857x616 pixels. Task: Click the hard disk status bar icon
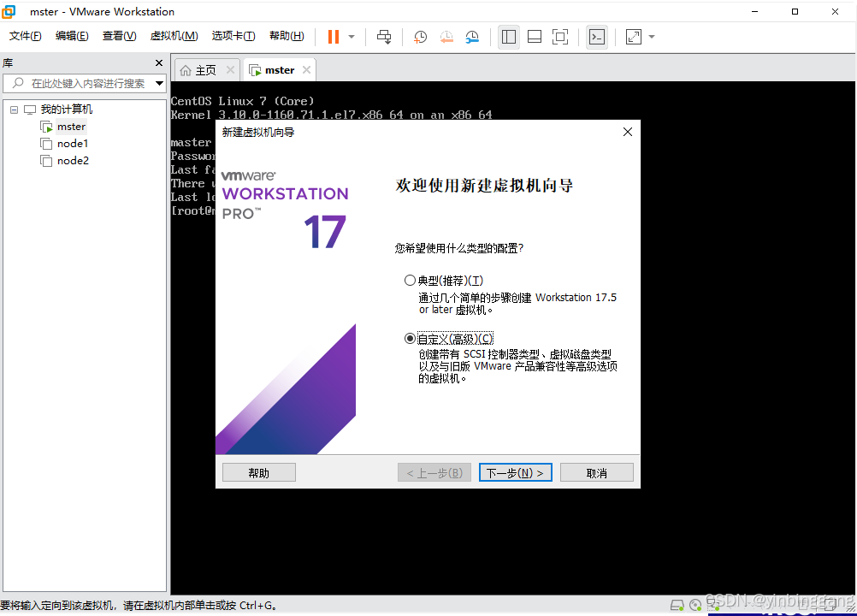(677, 605)
